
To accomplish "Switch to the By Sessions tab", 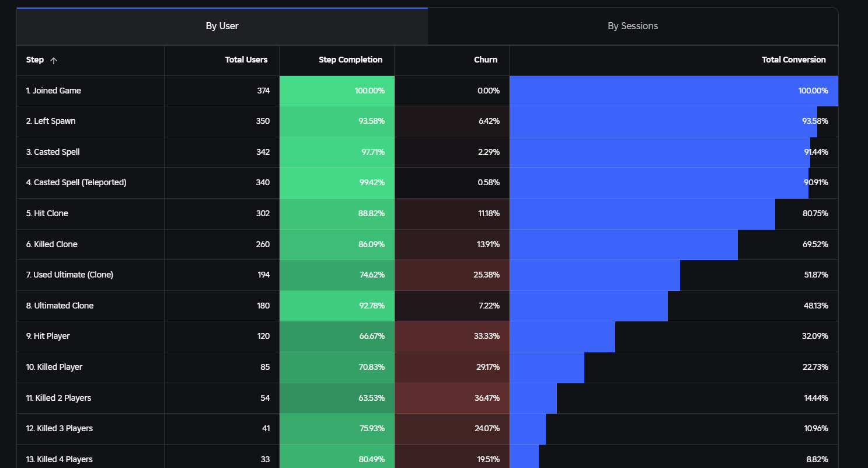I will click(633, 26).
